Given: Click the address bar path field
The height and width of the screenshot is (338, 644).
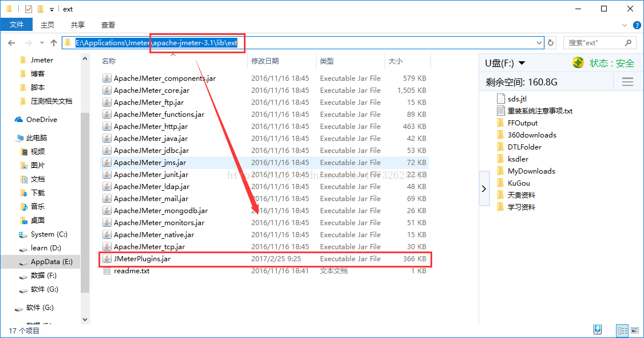Looking at the screenshot, I should coord(303,43).
